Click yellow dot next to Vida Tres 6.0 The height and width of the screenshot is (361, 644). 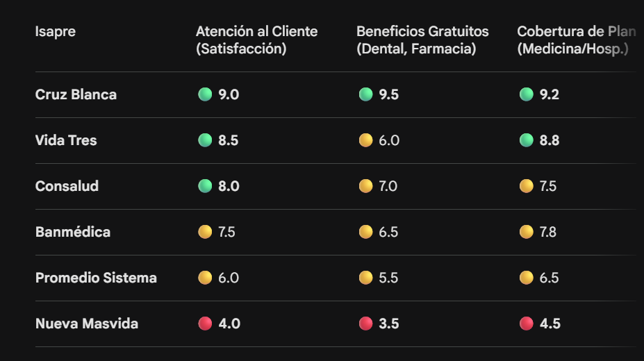pos(365,140)
